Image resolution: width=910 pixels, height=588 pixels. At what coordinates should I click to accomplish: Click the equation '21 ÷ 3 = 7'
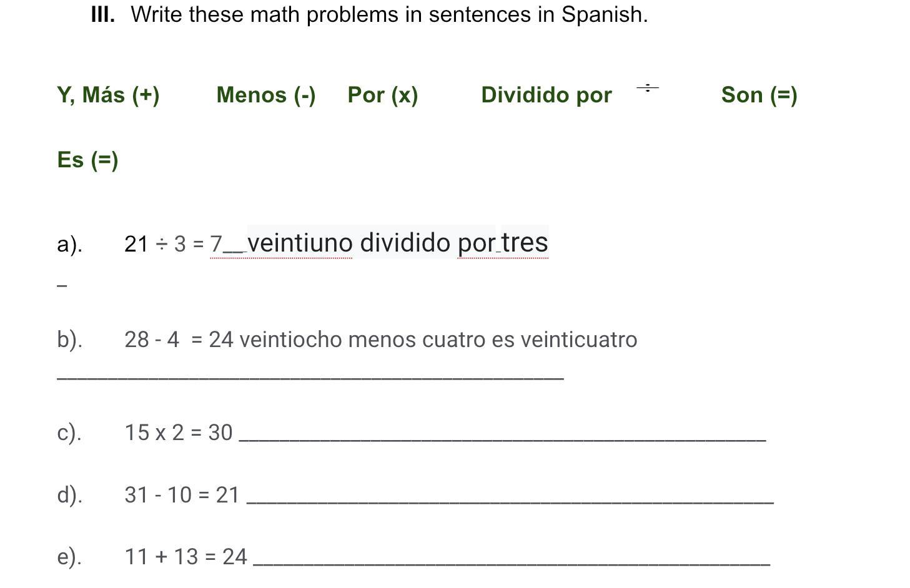pos(173,243)
